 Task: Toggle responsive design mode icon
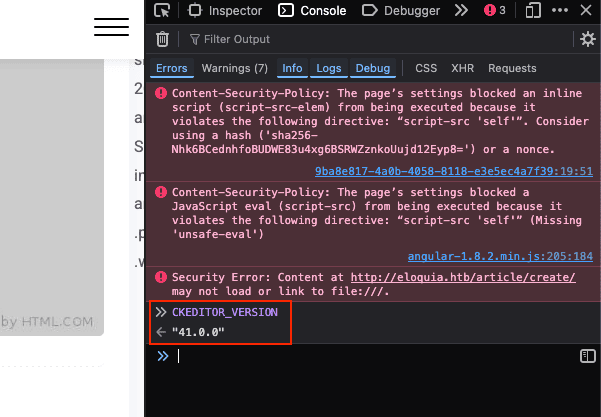click(x=533, y=10)
